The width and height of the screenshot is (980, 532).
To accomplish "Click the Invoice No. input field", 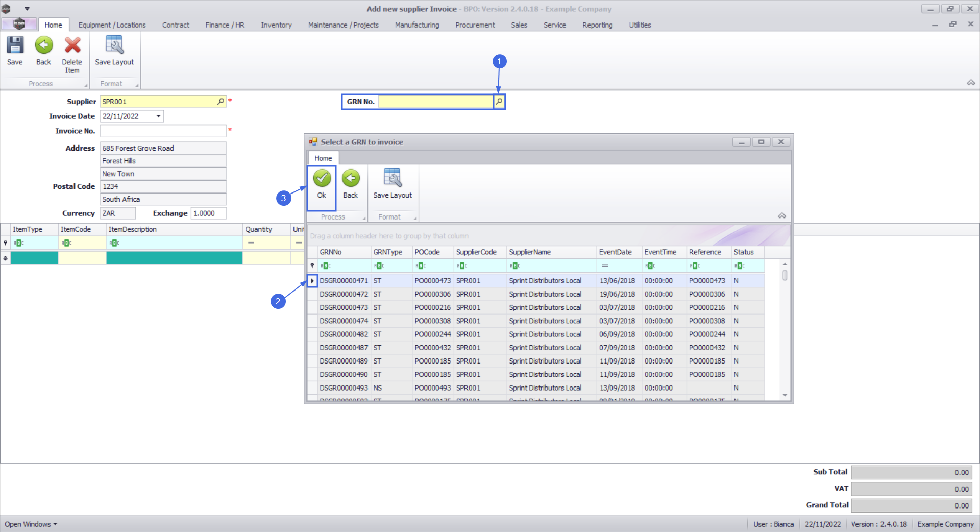I will pos(163,131).
